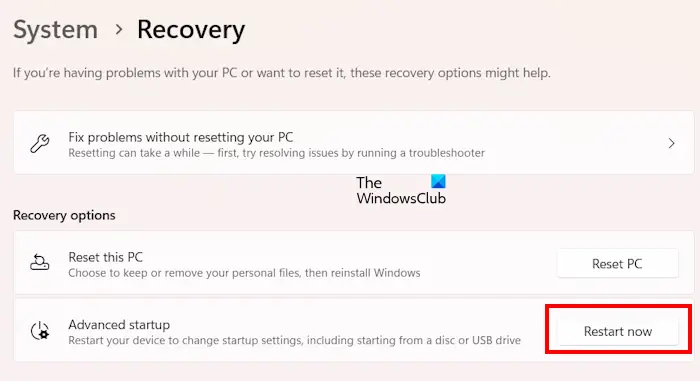The image size is (700, 381).
Task: Click the Restart now button
Action: [618, 331]
